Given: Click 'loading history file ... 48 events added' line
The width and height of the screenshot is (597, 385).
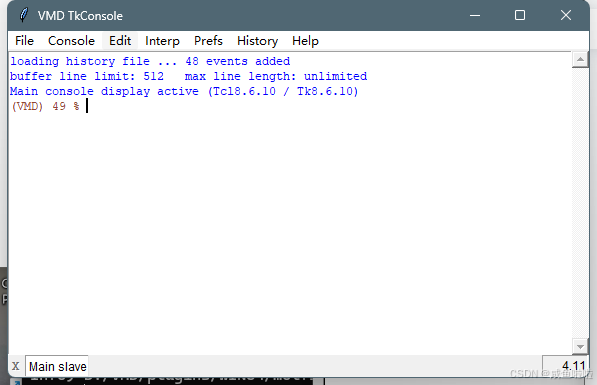Looking at the screenshot, I should pyautogui.click(x=150, y=61).
